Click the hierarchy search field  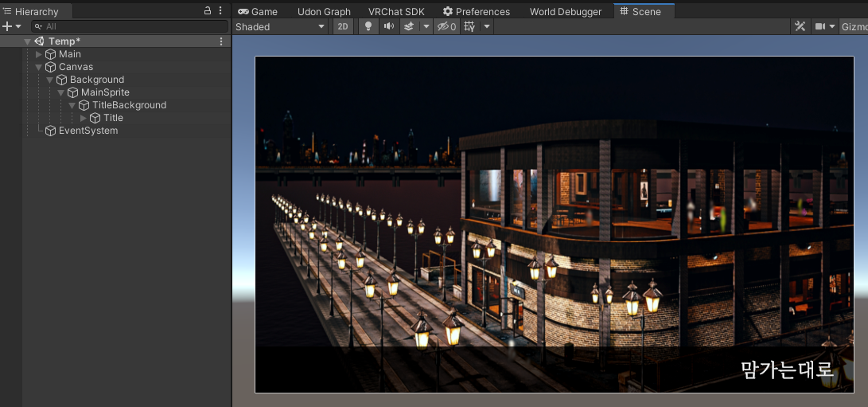[130, 26]
